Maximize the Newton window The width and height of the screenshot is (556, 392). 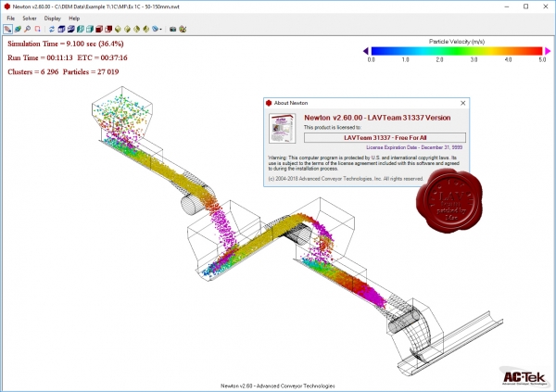pos(525,6)
